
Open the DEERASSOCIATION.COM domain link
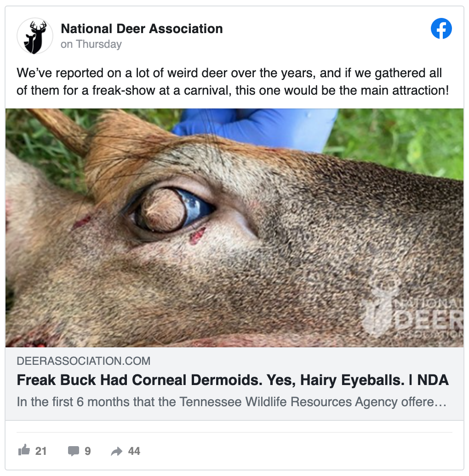83,361
